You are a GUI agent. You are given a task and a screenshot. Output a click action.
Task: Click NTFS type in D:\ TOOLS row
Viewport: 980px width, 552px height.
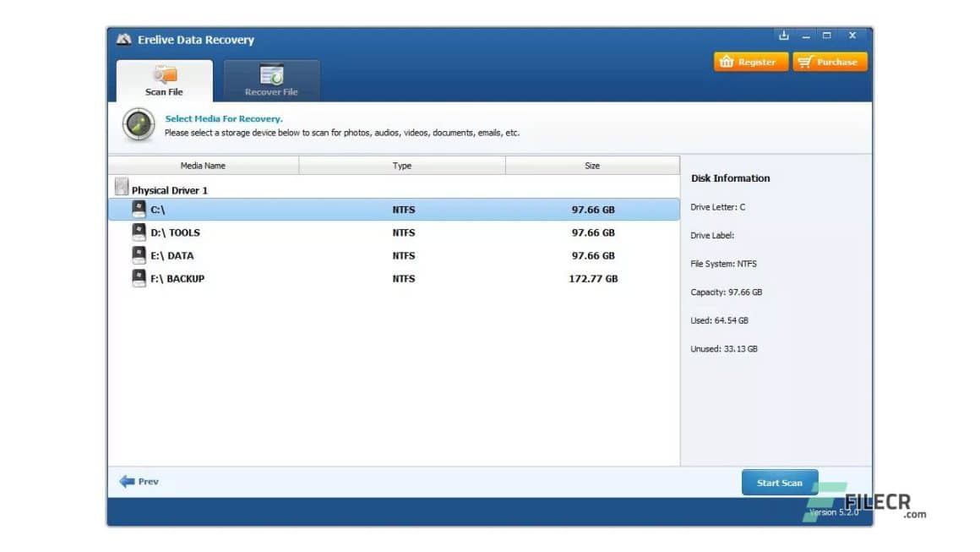[404, 232]
